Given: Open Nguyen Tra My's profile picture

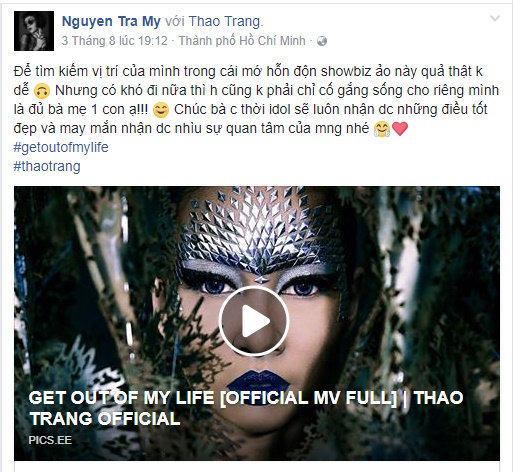Looking at the screenshot, I should coord(34,31).
